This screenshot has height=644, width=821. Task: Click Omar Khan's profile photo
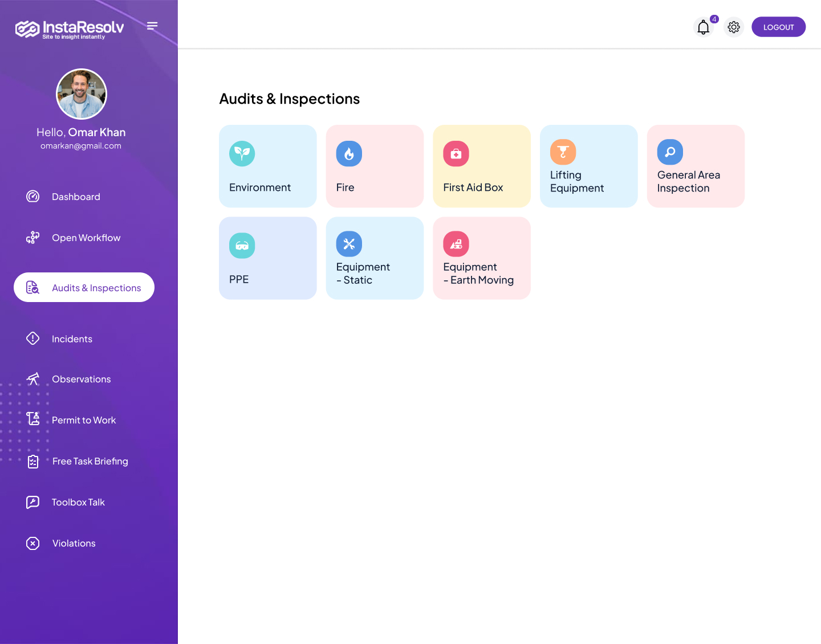click(82, 94)
